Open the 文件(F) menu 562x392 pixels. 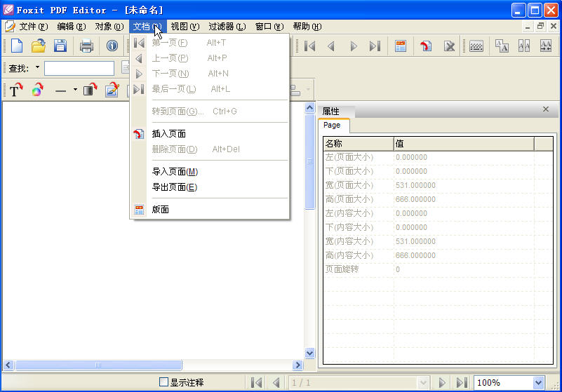click(x=34, y=27)
